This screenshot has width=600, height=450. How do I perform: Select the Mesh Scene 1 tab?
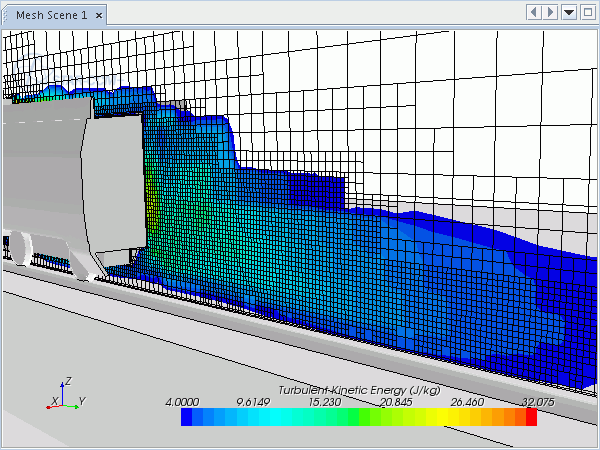[50, 15]
